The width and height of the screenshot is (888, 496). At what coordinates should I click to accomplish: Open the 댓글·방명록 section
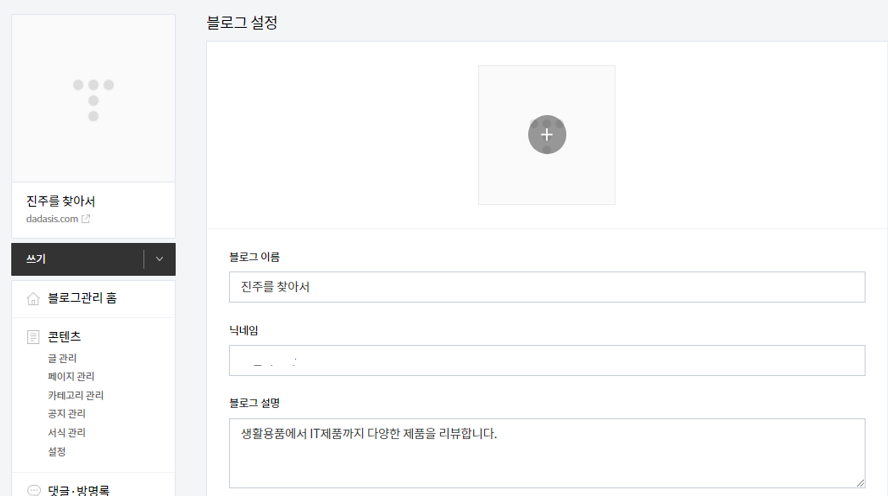click(79, 490)
